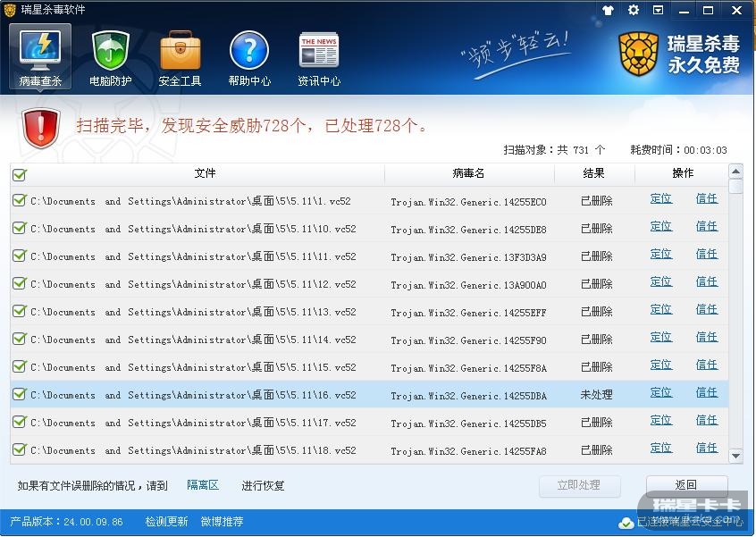Screen dimensions: 756x537
Task: Click the scrollbar down arrow
Action: click(735, 456)
